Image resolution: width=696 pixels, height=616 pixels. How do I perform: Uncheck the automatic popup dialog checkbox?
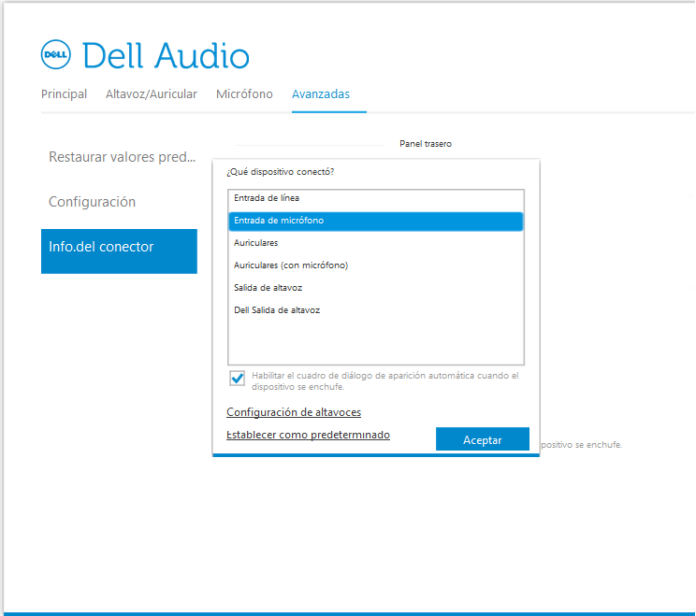238,379
